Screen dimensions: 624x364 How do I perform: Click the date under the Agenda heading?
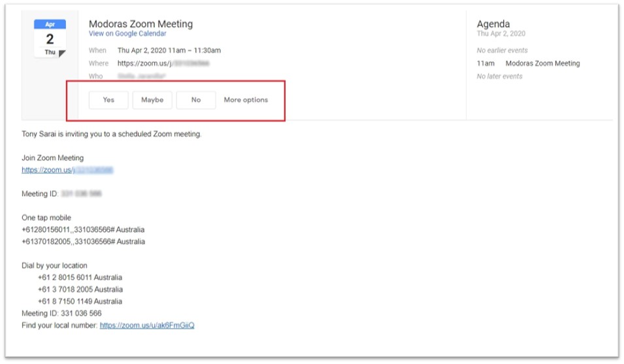pos(501,34)
